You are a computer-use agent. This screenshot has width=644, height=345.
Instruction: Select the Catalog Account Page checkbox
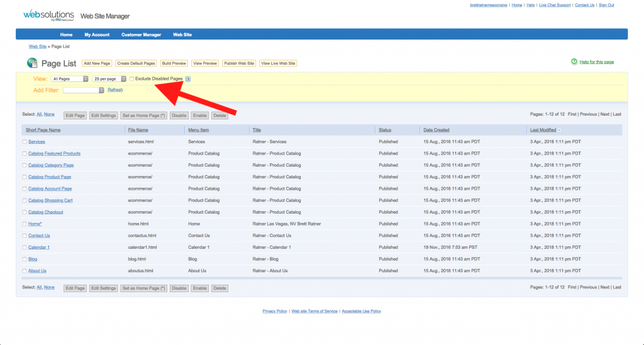click(25, 189)
